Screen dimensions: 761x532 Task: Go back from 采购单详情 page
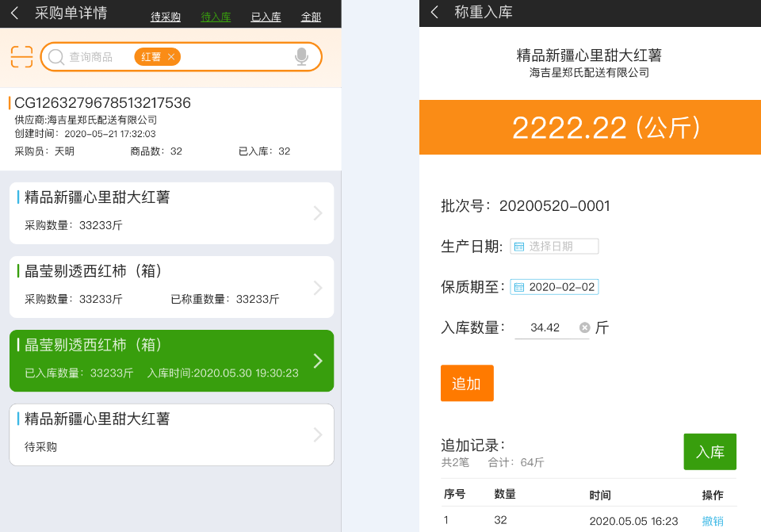[x=14, y=13]
